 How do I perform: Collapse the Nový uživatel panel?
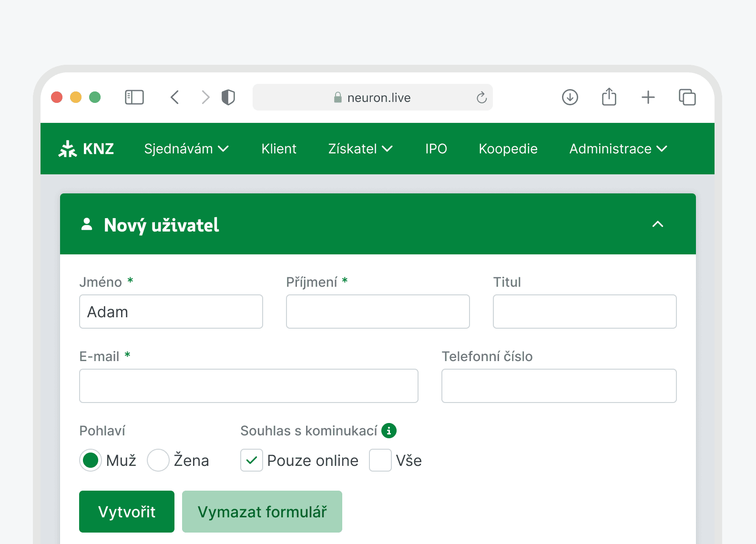coord(658,224)
